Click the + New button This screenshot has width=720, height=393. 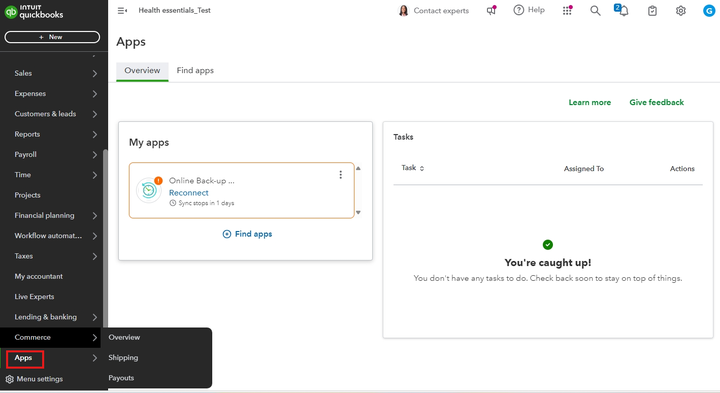52,37
